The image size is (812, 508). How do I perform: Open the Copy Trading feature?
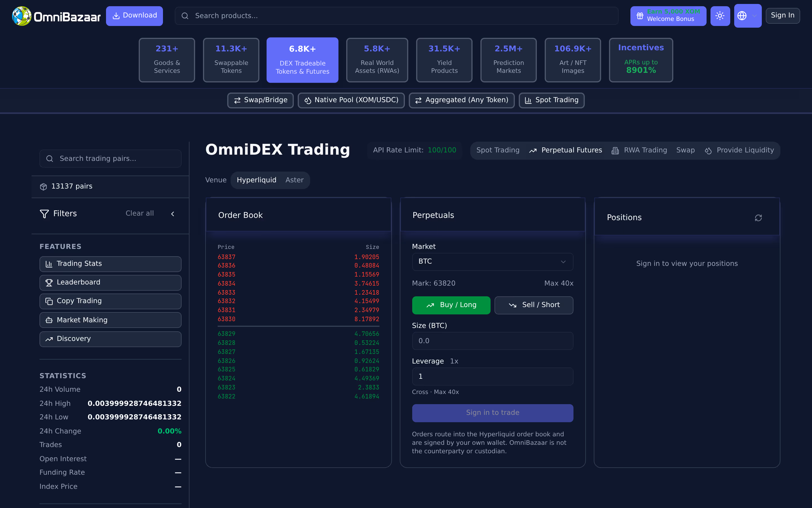point(111,301)
